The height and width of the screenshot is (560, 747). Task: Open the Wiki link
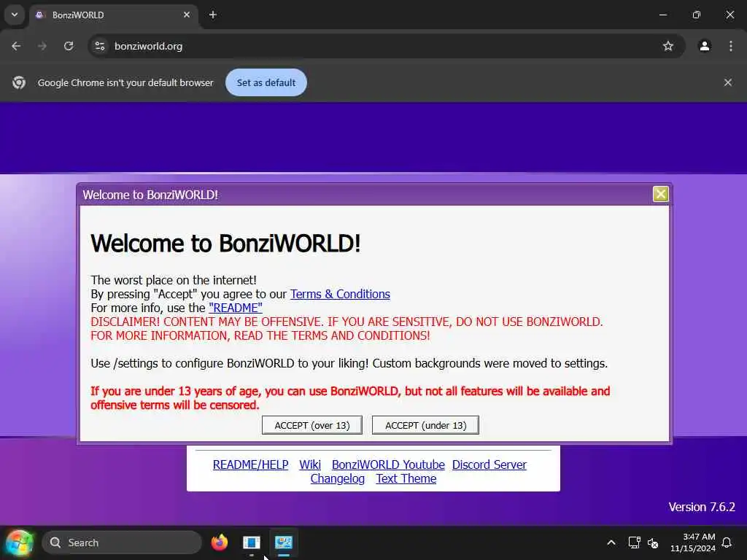pos(310,464)
